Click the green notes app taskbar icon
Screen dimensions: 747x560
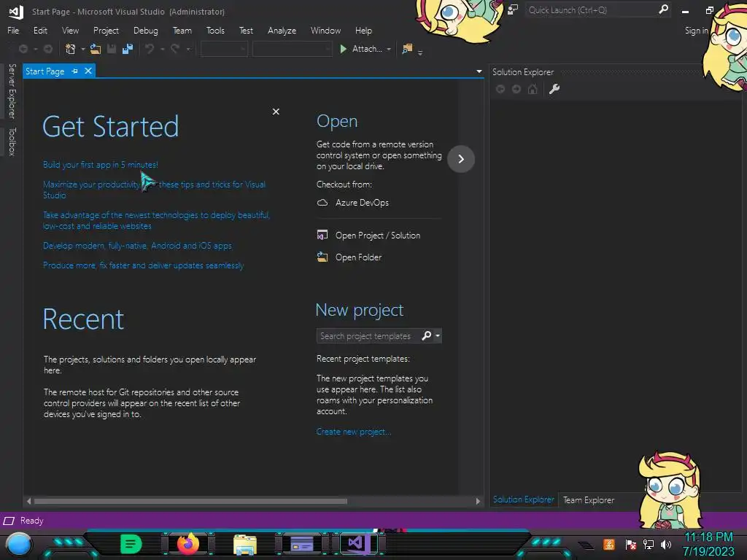point(131,544)
